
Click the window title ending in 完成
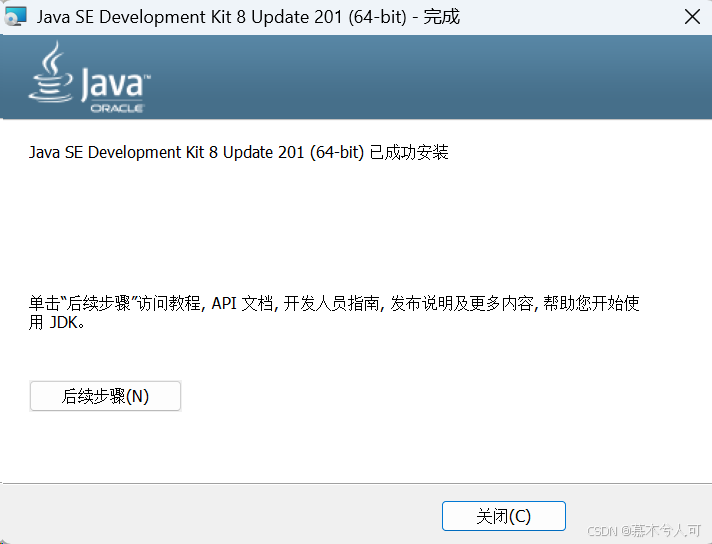pos(248,17)
